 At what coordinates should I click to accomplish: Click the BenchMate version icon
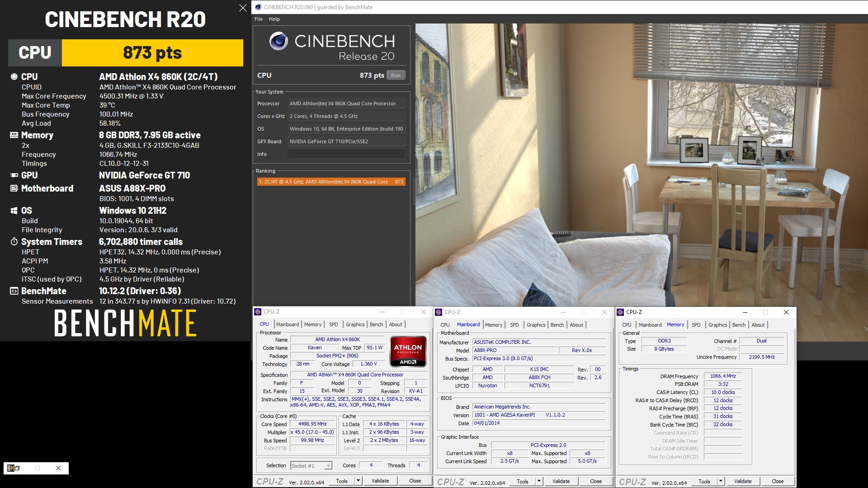14,291
